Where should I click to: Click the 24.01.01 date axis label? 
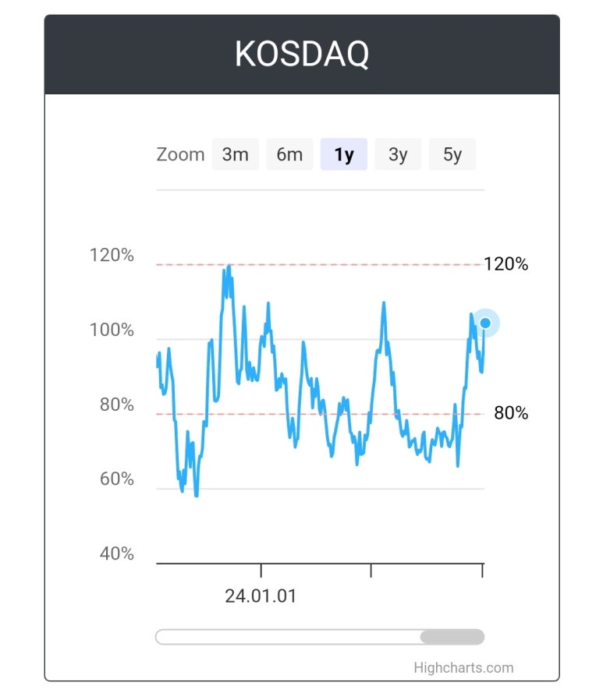pos(261,596)
